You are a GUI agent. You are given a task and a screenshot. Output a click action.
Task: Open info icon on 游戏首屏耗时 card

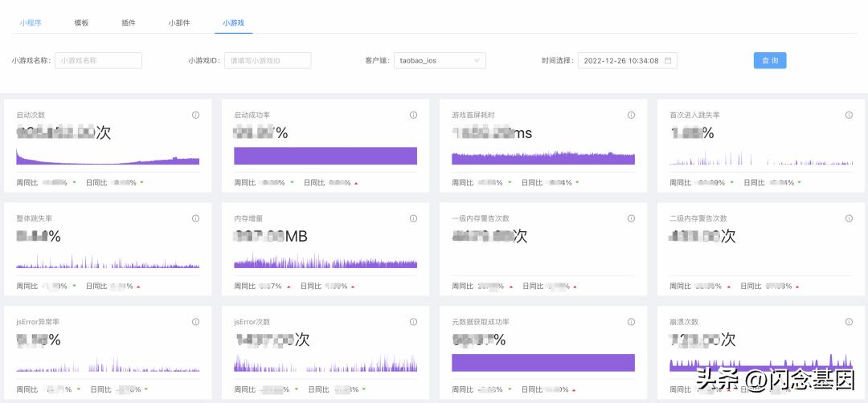[631, 115]
